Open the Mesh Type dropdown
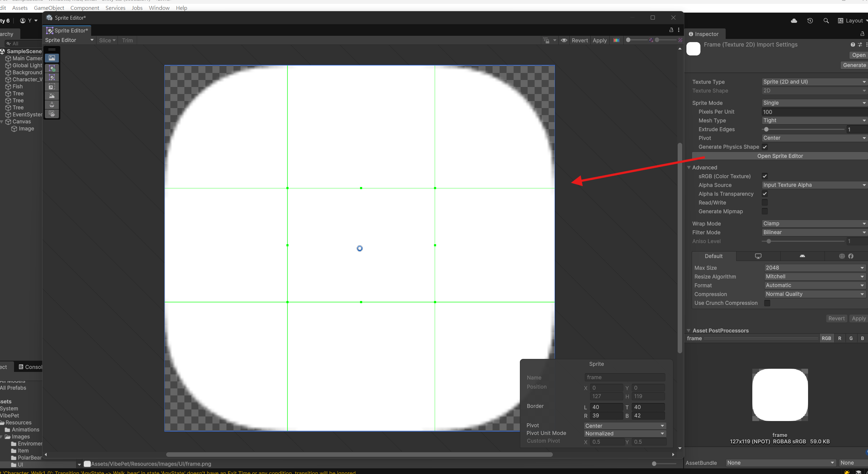This screenshot has width=868, height=474. pos(814,120)
